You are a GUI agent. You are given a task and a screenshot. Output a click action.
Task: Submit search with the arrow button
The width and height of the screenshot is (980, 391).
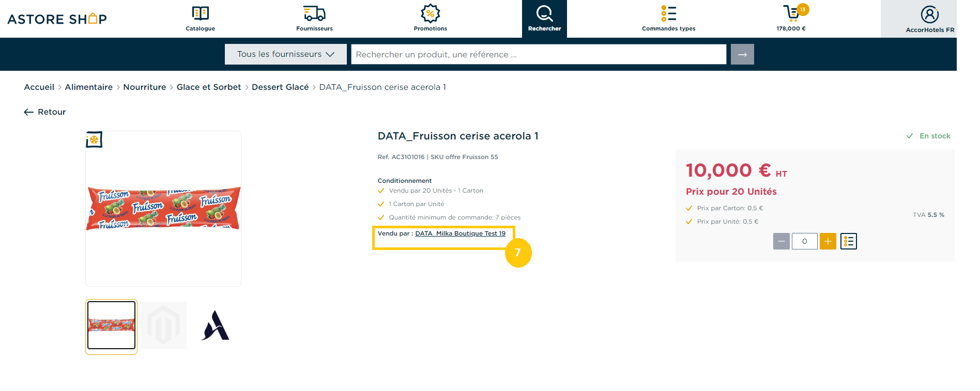pos(742,54)
